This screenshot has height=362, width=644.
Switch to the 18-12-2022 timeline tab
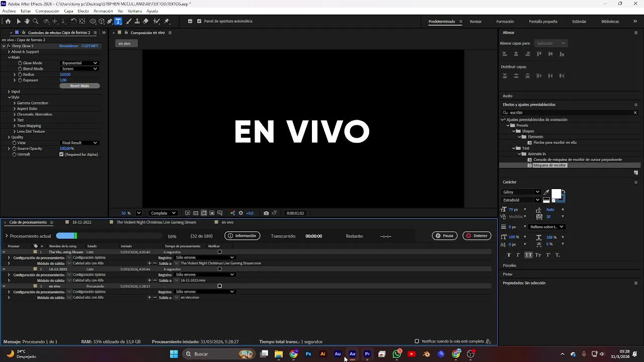[x=82, y=222]
